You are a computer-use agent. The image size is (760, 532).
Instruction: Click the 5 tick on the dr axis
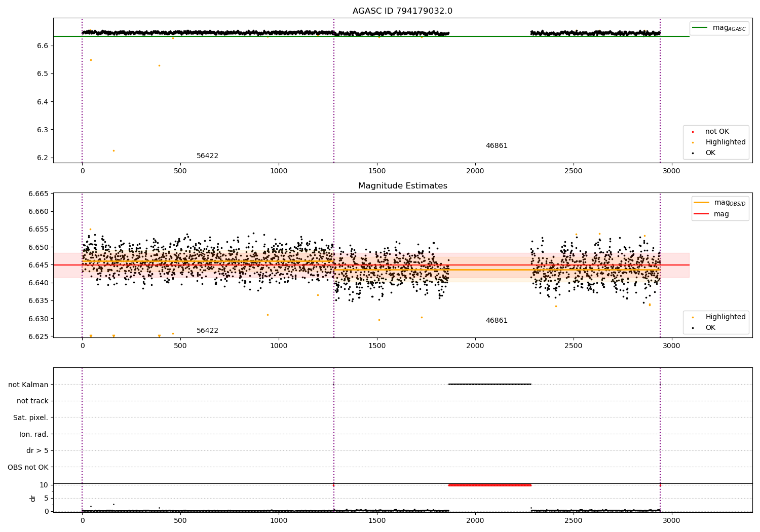(46, 498)
